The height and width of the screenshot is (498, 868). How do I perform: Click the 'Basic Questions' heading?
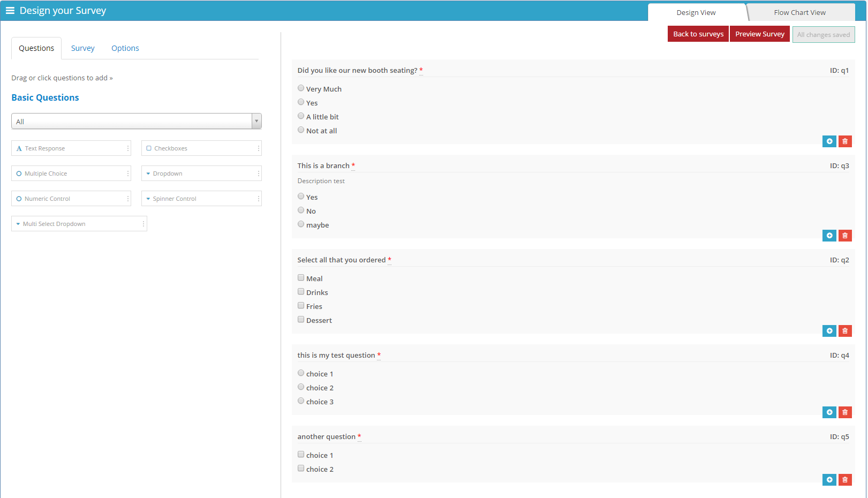click(x=45, y=97)
